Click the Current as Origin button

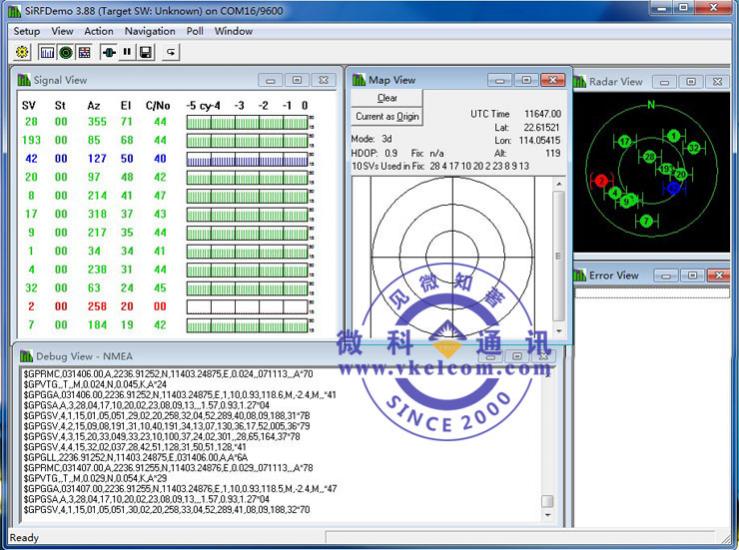coord(387,117)
